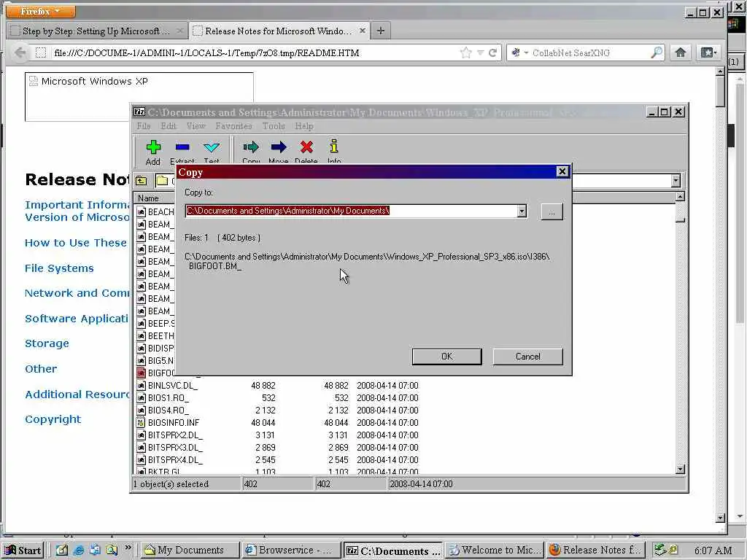Click the Copy to path input field

pos(351,211)
